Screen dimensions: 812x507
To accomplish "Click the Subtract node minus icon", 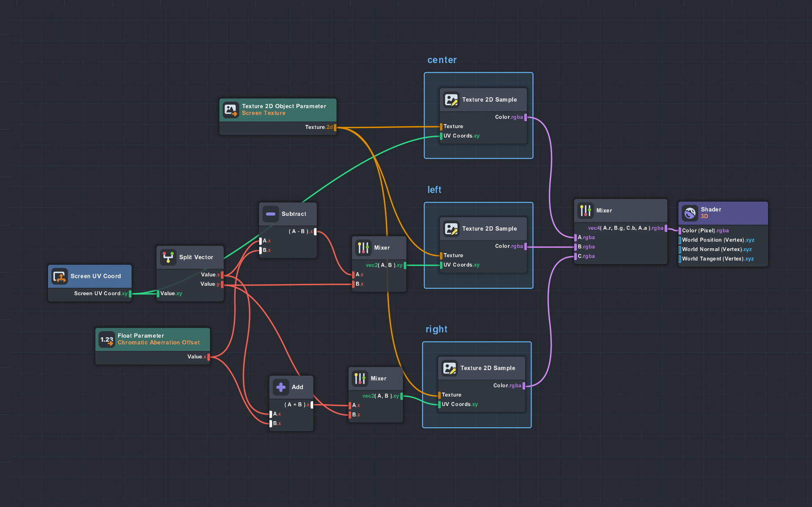I will pyautogui.click(x=271, y=214).
